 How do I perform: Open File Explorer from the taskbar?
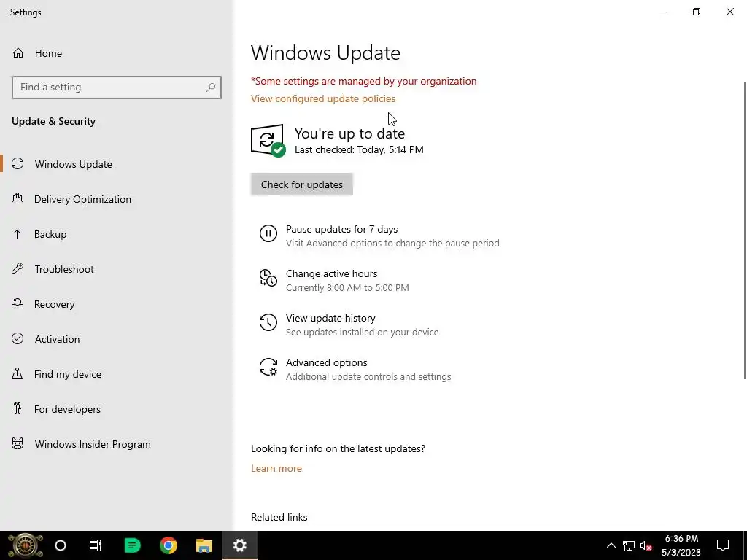(x=204, y=545)
